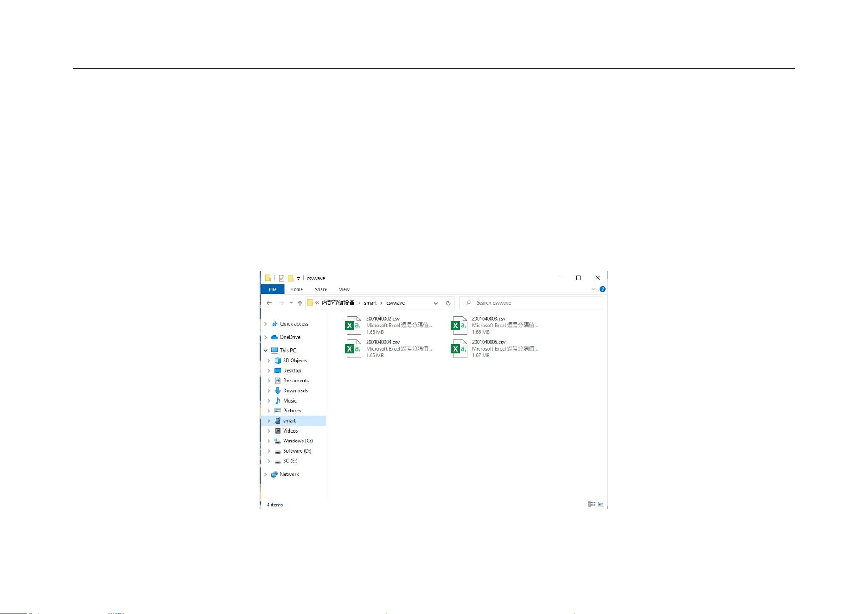Expand the Network node
Image resolution: width=868 pixels, height=614 pixels.
click(266, 474)
